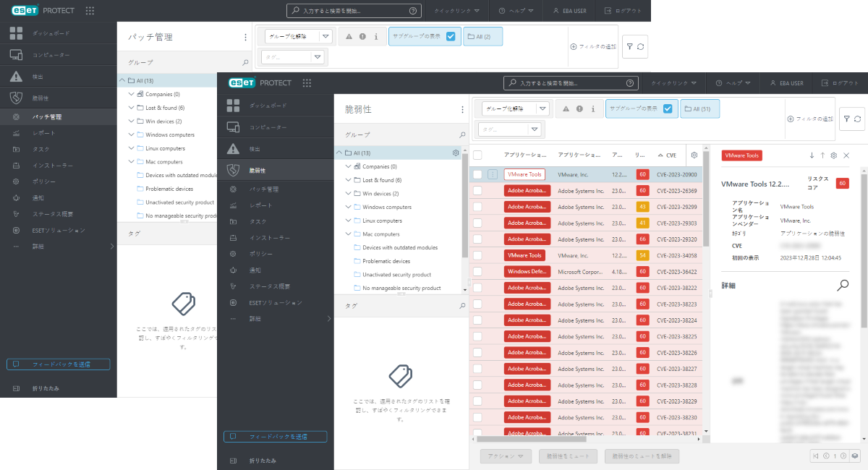Open the three-dot menu next to 脆弱性 title
The image size is (868, 470).
pos(462,109)
